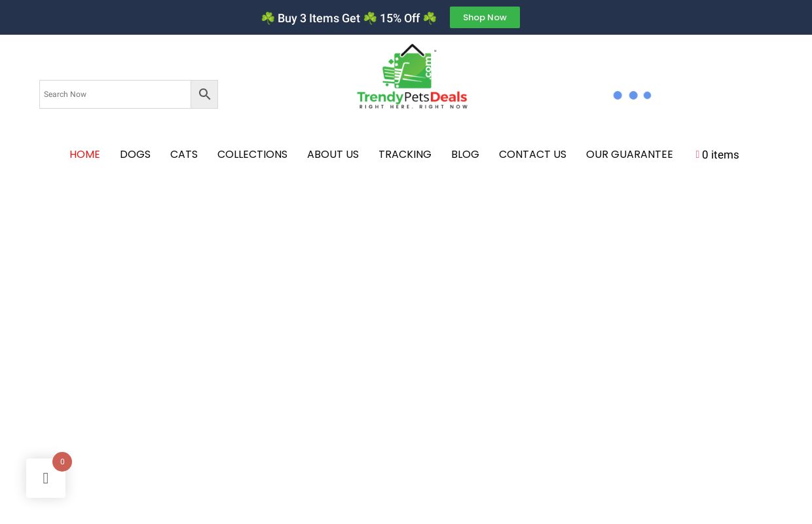Open the DOGS menu
This screenshot has height=524, width=812.
[x=135, y=155]
